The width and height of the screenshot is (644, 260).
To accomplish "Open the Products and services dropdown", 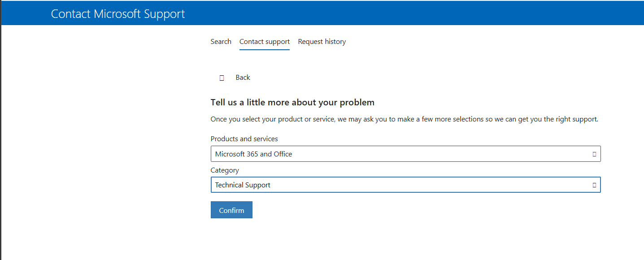I will 406,154.
